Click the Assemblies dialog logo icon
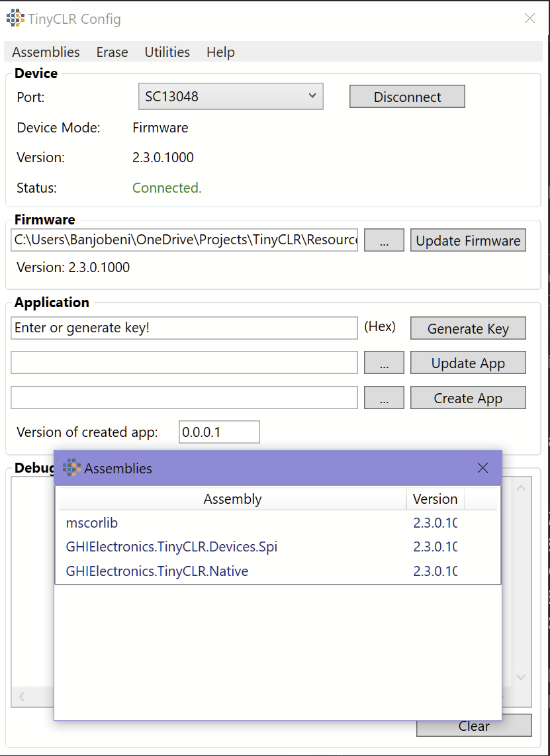This screenshot has height=756, width=550. pyautogui.click(x=72, y=467)
